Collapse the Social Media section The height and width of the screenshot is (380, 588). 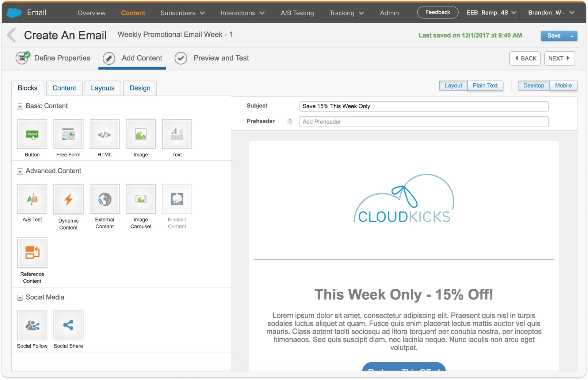pyautogui.click(x=20, y=298)
